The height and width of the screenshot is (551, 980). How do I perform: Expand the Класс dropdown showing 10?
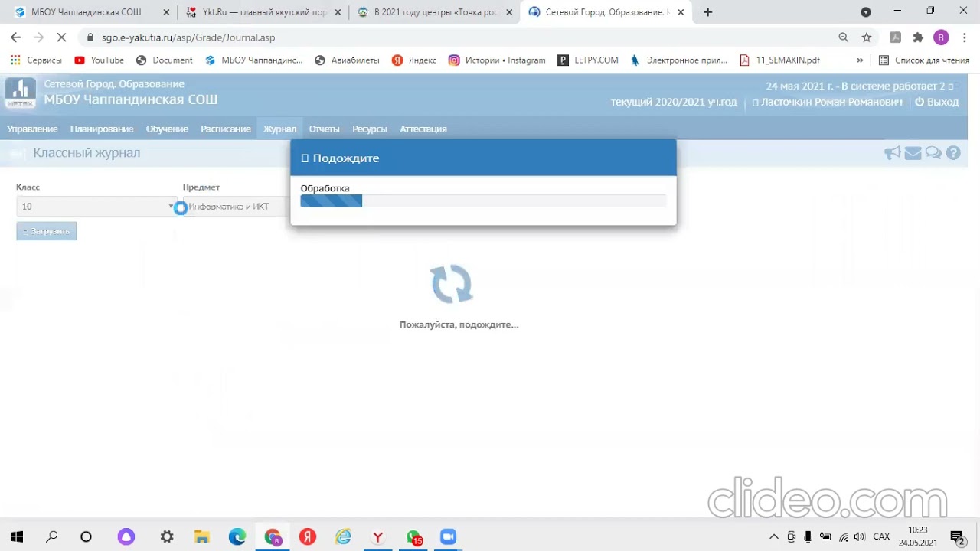(96, 207)
